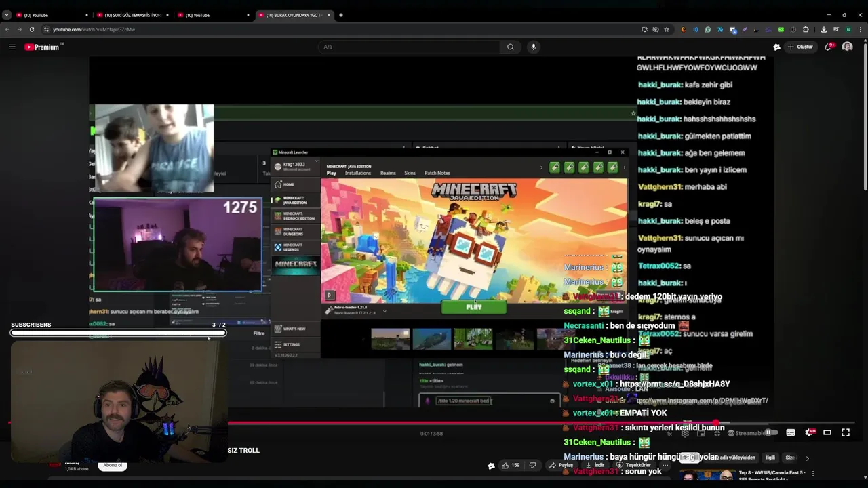The image size is (868, 488).
Task: Click the green PLAY button in launcher
Action: pyautogui.click(x=473, y=307)
